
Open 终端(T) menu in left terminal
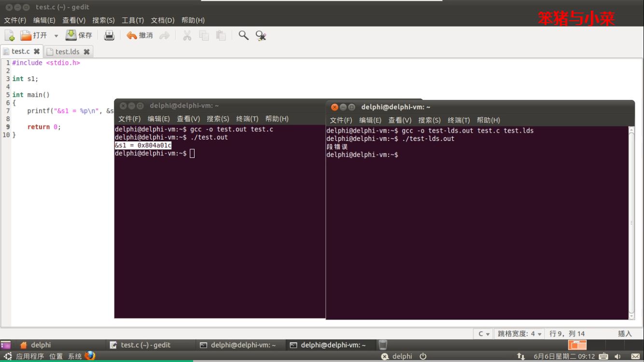(x=247, y=119)
